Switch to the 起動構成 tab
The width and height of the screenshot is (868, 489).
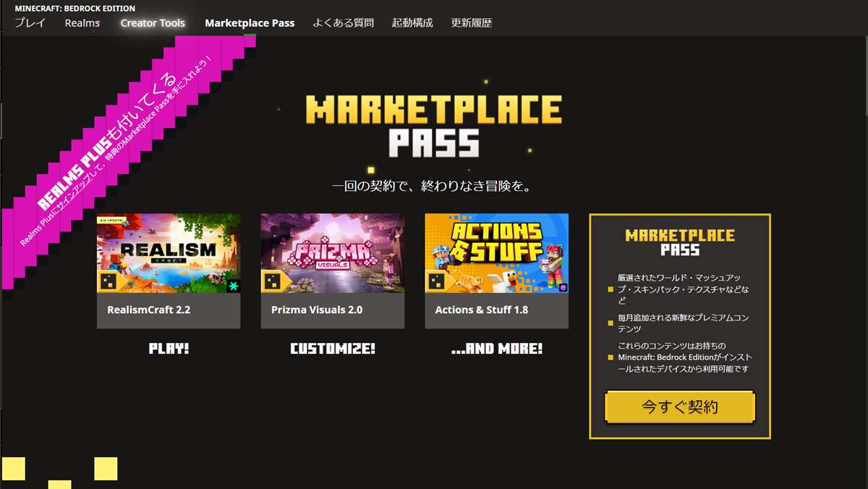[x=412, y=23]
